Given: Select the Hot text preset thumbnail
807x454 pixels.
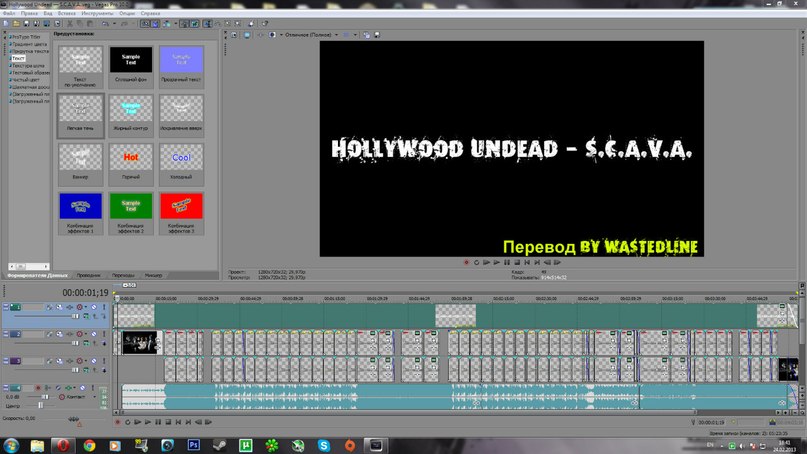Looking at the screenshot, I should pos(131,158).
